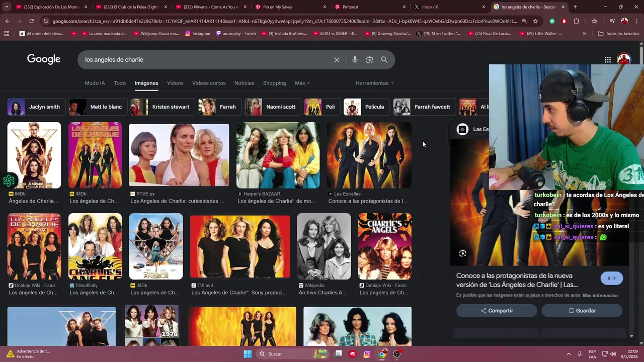
Task: Switch to the Nirvana Come As You Are tab
Action: [x=211, y=7]
